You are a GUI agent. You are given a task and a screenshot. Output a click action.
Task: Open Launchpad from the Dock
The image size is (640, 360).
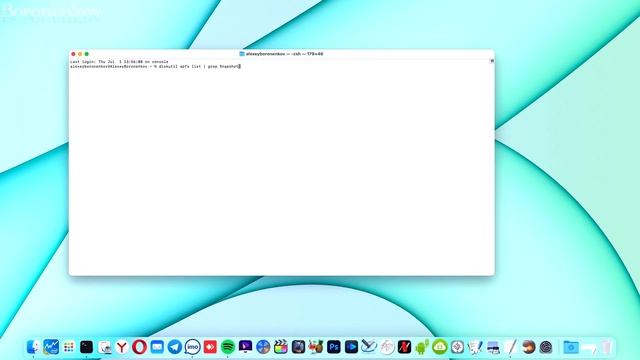(69, 347)
